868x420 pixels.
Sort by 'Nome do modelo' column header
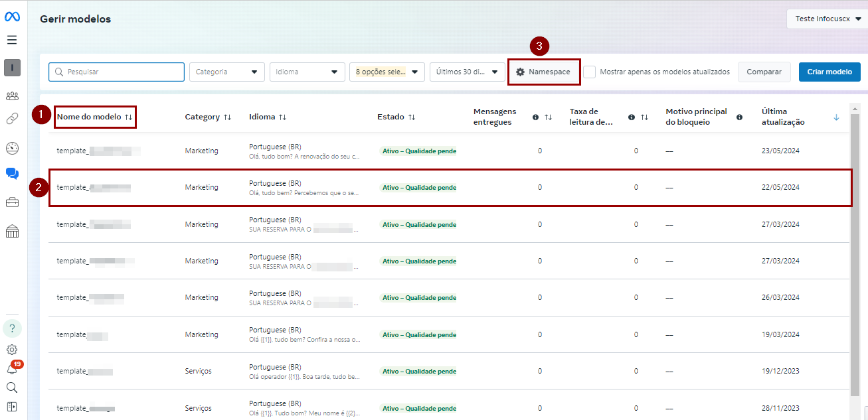(x=95, y=117)
